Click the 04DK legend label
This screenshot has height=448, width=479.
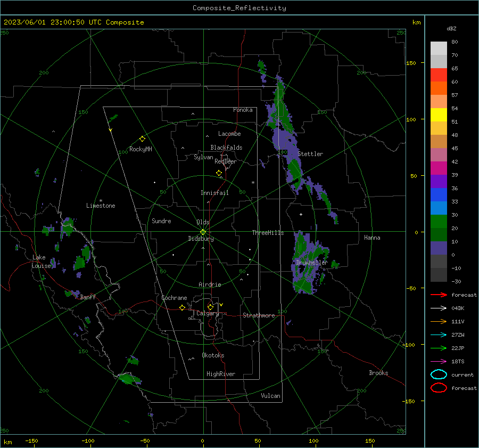point(458,308)
